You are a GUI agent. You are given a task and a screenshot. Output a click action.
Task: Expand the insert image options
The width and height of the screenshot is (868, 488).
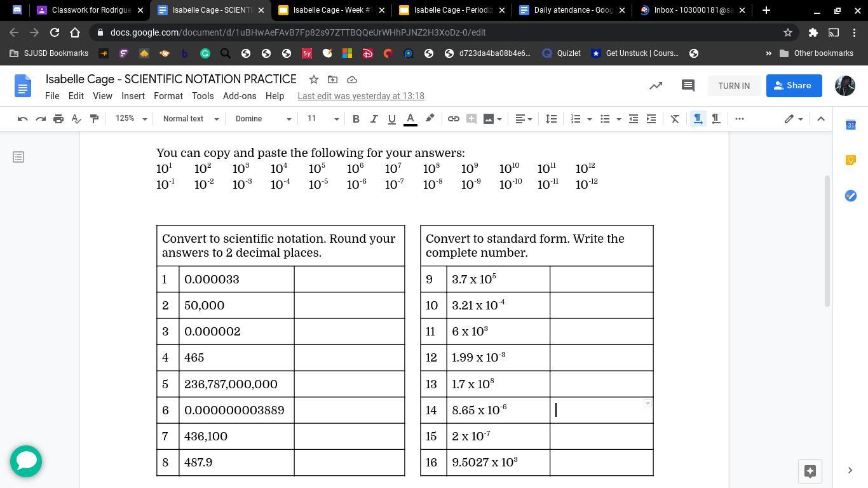click(x=499, y=119)
